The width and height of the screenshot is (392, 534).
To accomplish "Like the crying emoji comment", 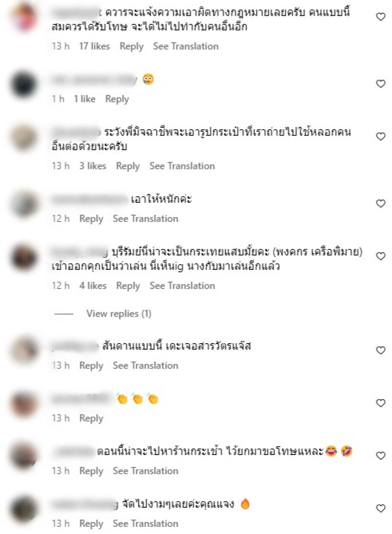I will pos(381,83).
